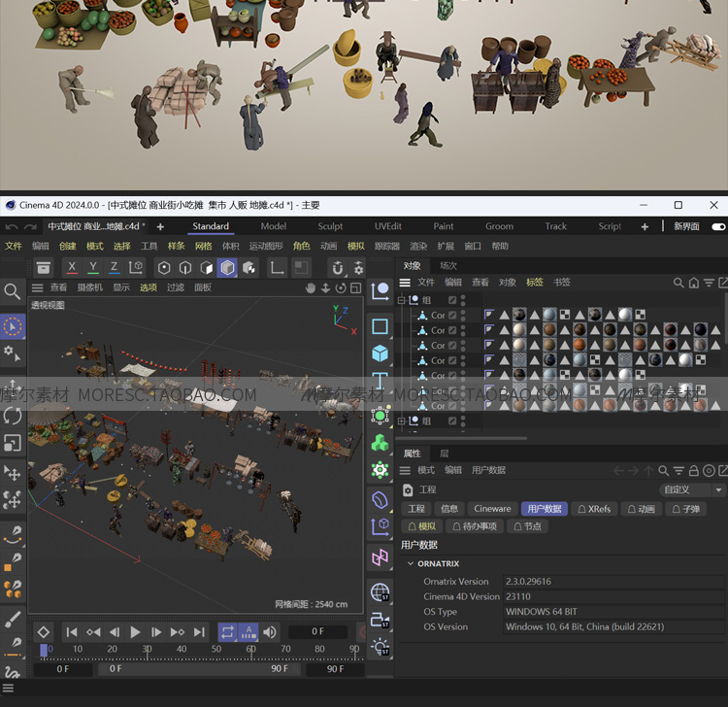This screenshot has height=707, width=728.
Task: Select the first material sphere tag
Action: pos(520,315)
